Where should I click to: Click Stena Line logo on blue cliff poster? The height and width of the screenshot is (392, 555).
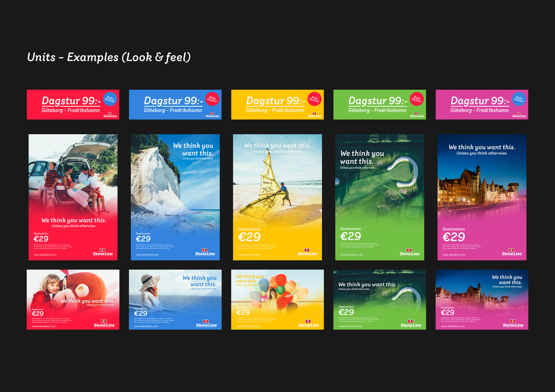coord(205,252)
